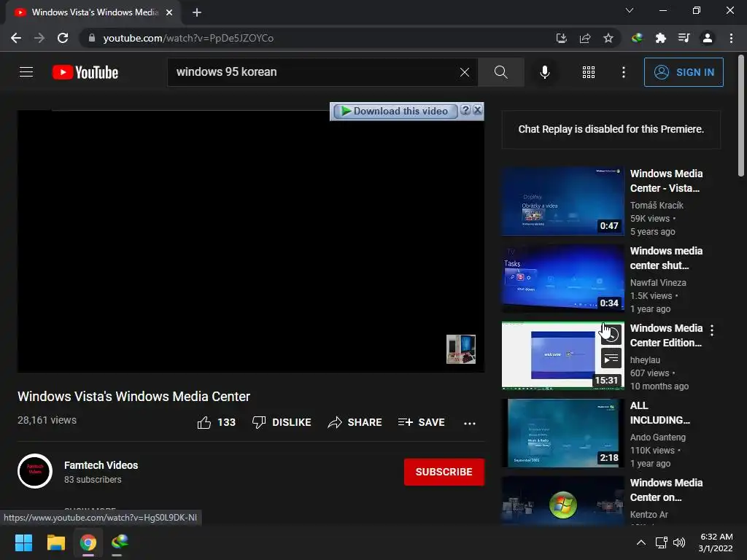Click Ando Ganteng channel name
This screenshot has height=560, width=747.
pos(658,437)
